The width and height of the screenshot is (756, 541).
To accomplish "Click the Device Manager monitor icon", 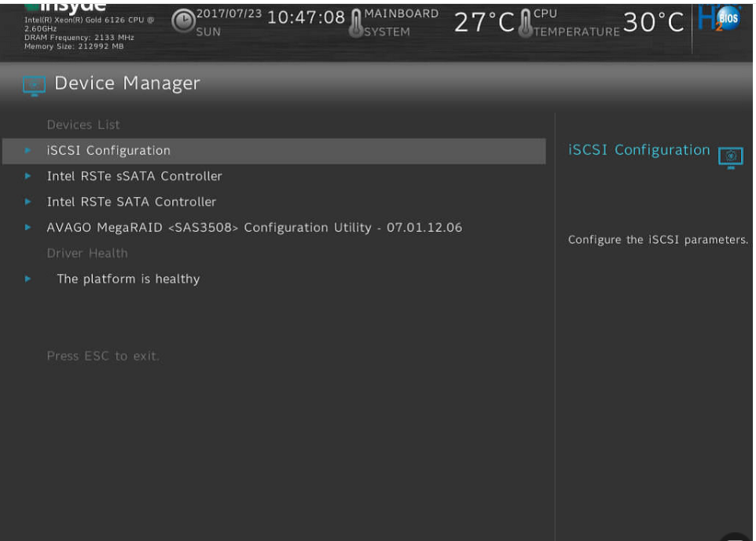I will [34, 85].
